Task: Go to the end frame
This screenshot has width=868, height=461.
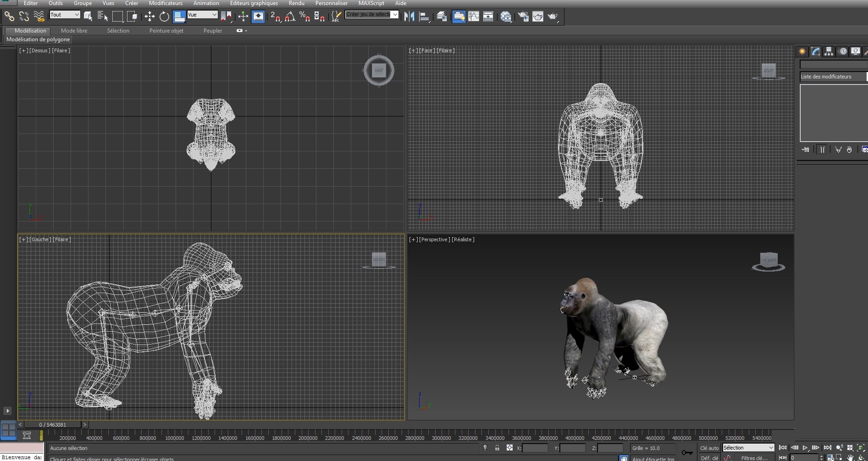Action: click(x=827, y=448)
